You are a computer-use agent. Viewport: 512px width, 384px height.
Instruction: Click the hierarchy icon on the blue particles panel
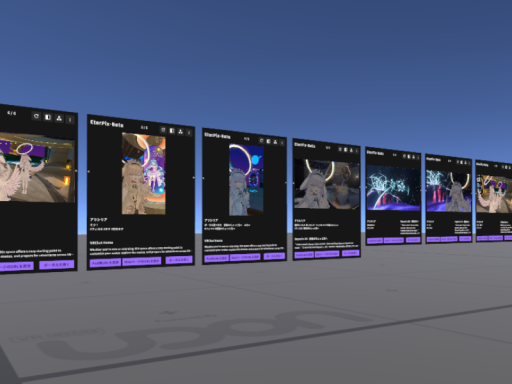[414, 156]
